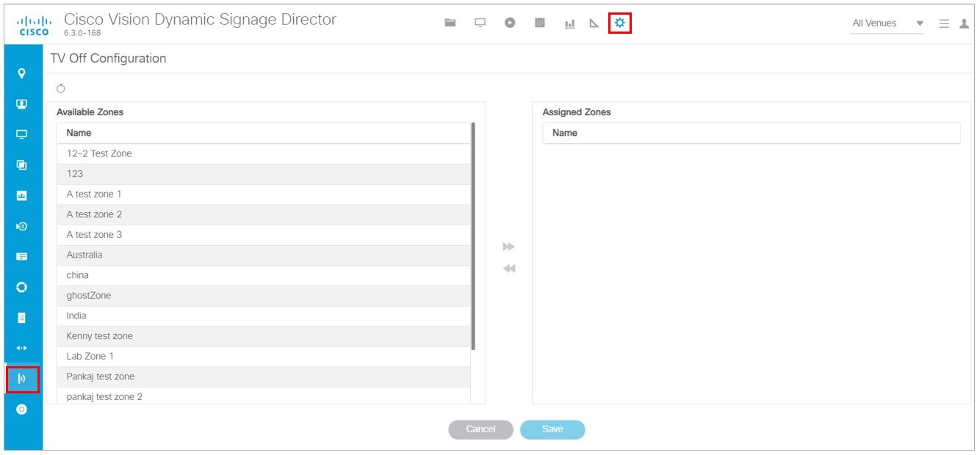Select the "A test zone 1" row

pos(264,194)
